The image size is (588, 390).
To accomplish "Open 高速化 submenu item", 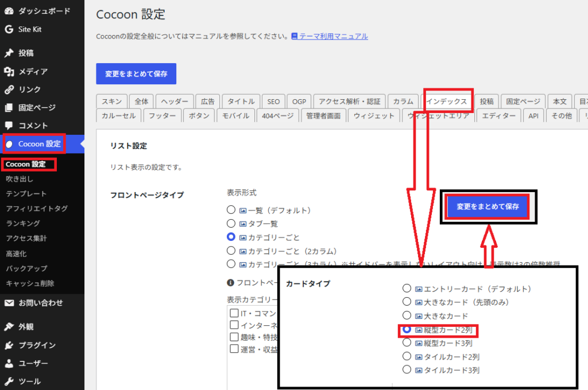I will (x=16, y=253).
